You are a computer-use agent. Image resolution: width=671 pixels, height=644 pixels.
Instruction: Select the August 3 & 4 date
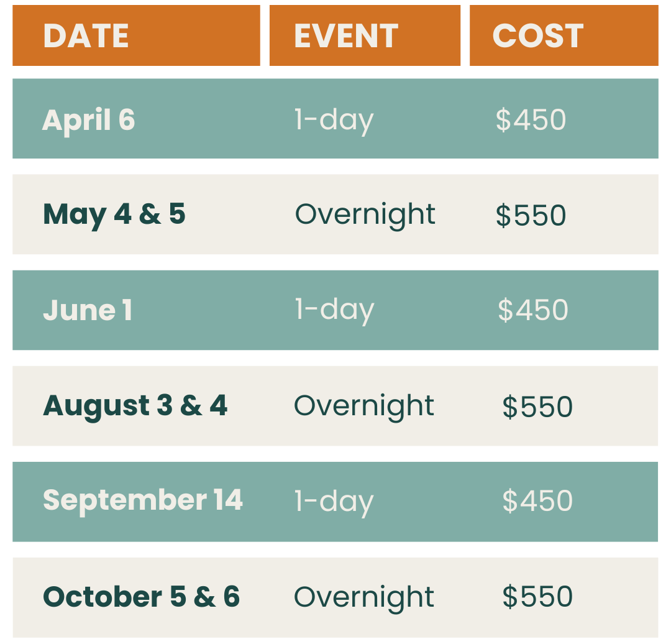(x=135, y=407)
